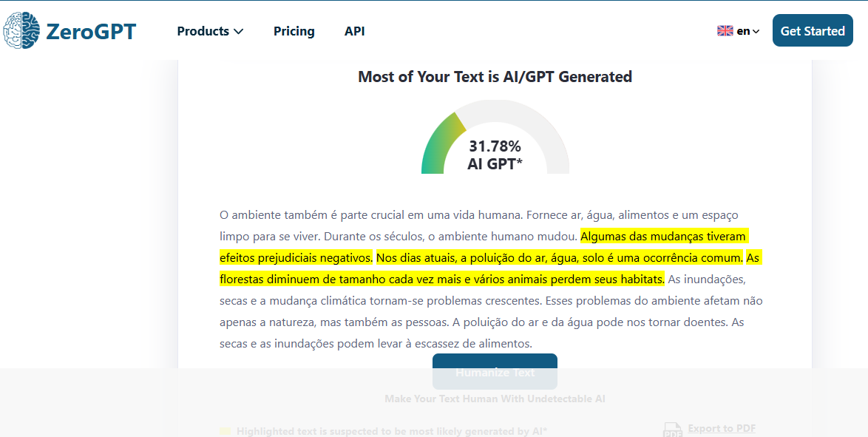The image size is (868, 437).
Task: Click highlighted sentence starting "As florestas diminuem"
Action: tap(441, 280)
